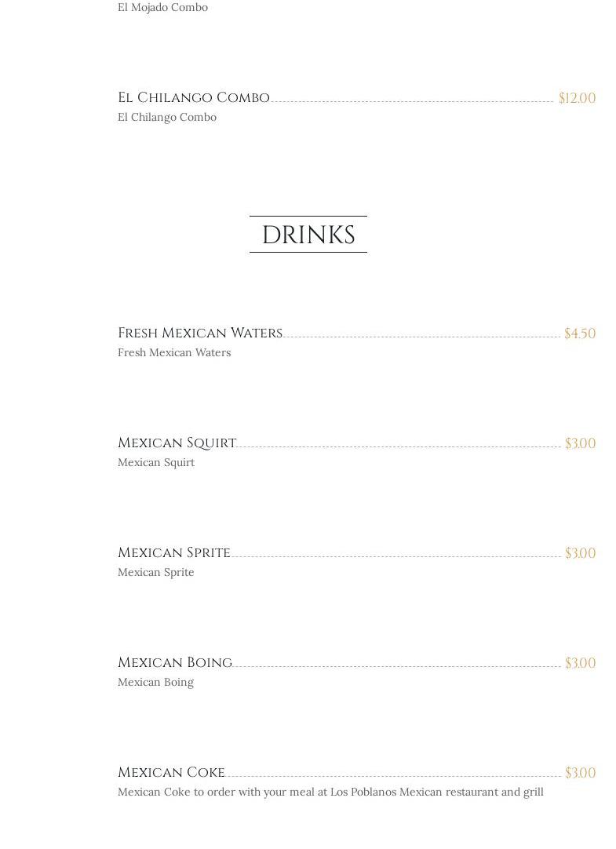
Task: Select the Mexican Coke description about Los Poblanos
Action: pos(330,792)
